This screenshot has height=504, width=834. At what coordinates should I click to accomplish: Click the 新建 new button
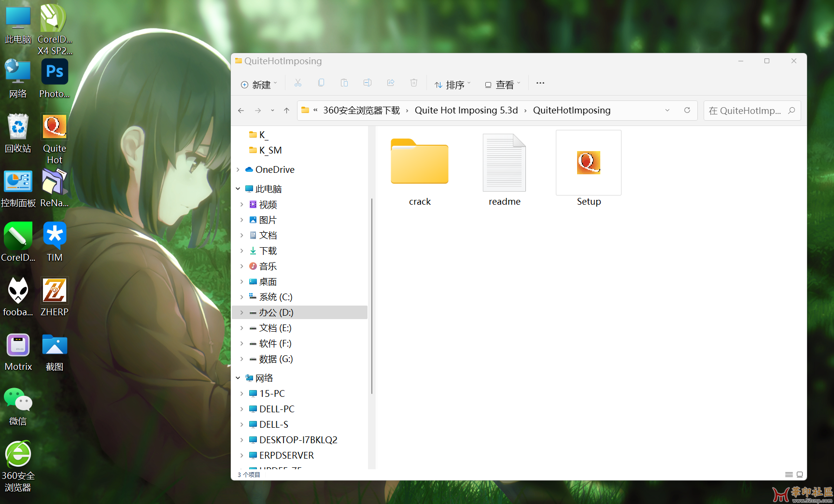tap(259, 84)
